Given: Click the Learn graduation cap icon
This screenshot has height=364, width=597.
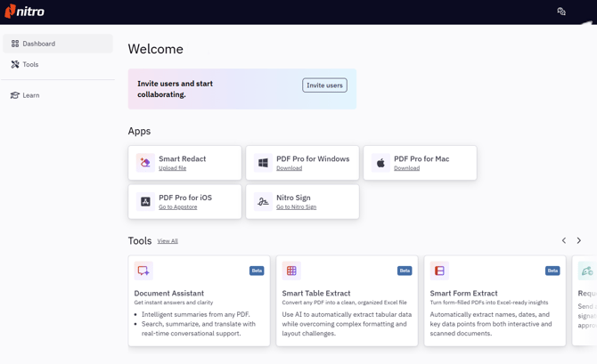Looking at the screenshot, I should (15, 95).
